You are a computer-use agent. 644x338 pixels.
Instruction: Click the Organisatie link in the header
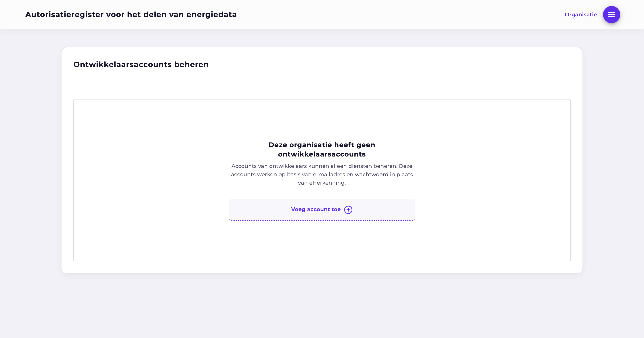580,14
